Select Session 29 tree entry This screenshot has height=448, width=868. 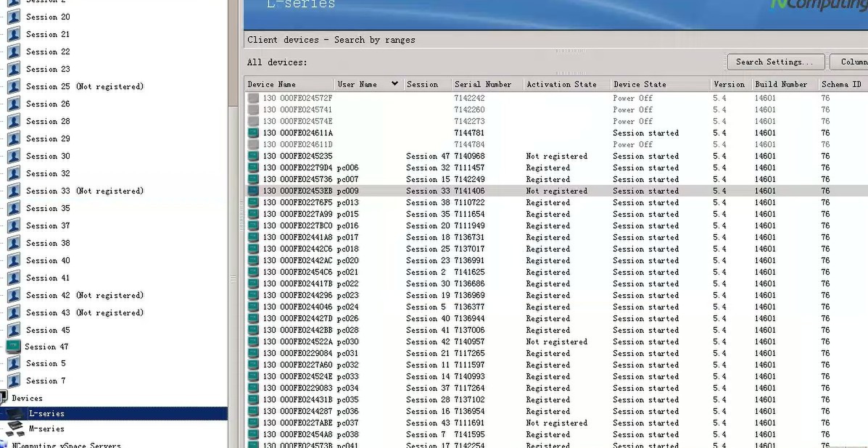pyautogui.click(x=48, y=139)
